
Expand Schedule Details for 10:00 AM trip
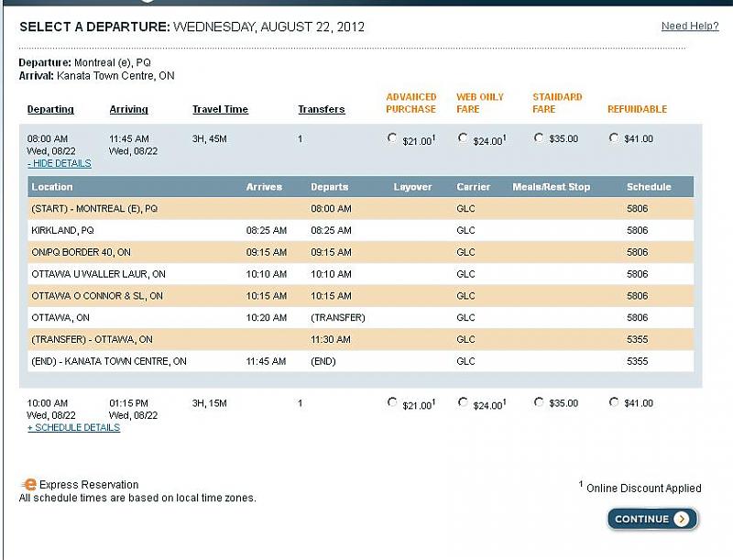(x=73, y=427)
